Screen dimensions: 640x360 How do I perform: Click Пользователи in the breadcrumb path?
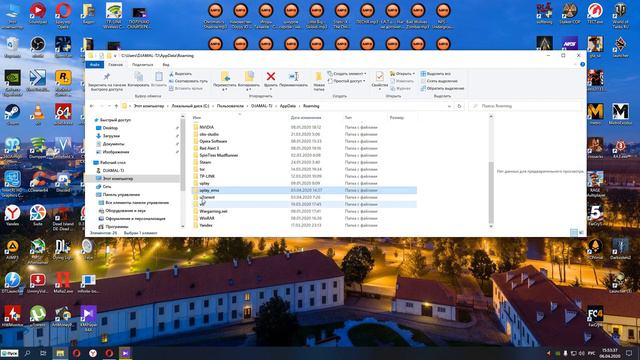(x=230, y=106)
